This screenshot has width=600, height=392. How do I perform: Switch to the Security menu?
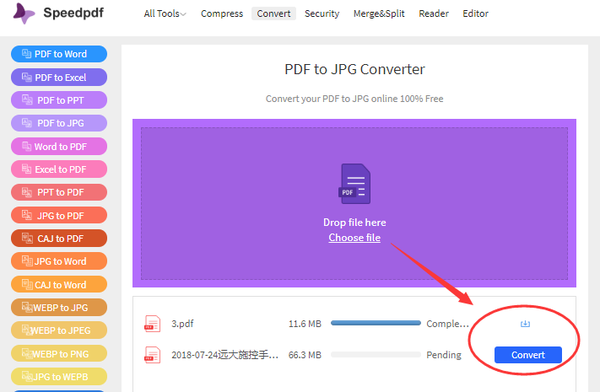[x=322, y=14]
